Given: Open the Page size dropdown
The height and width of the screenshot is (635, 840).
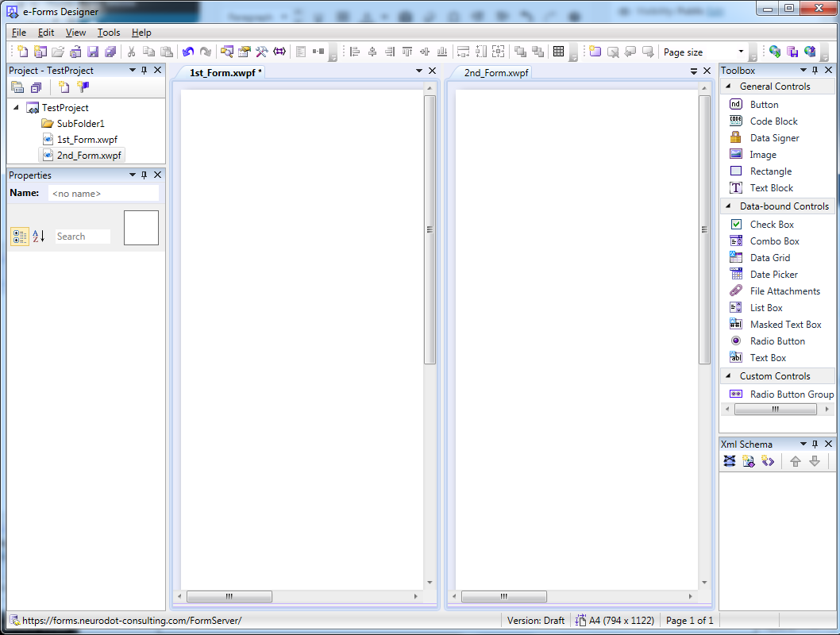Looking at the screenshot, I should [x=742, y=52].
